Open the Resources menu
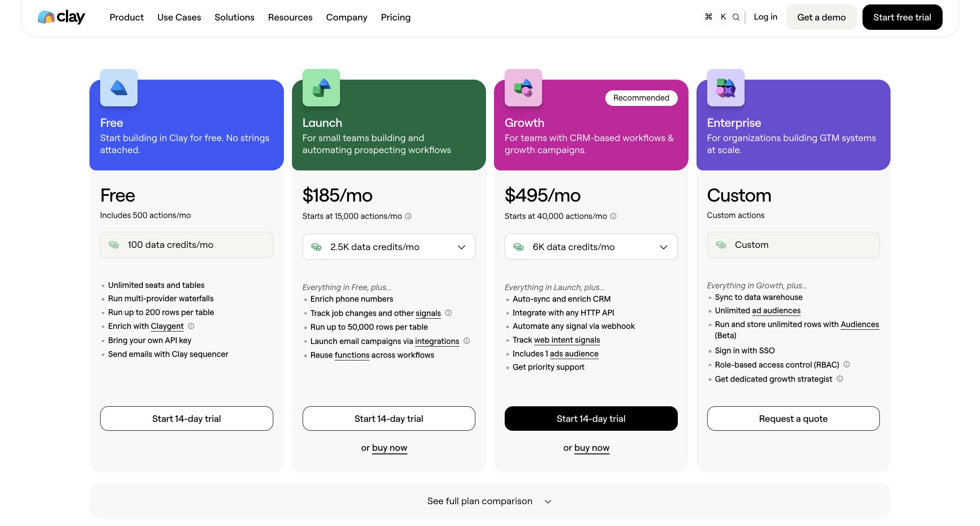This screenshot has width=980, height=526. (x=290, y=17)
